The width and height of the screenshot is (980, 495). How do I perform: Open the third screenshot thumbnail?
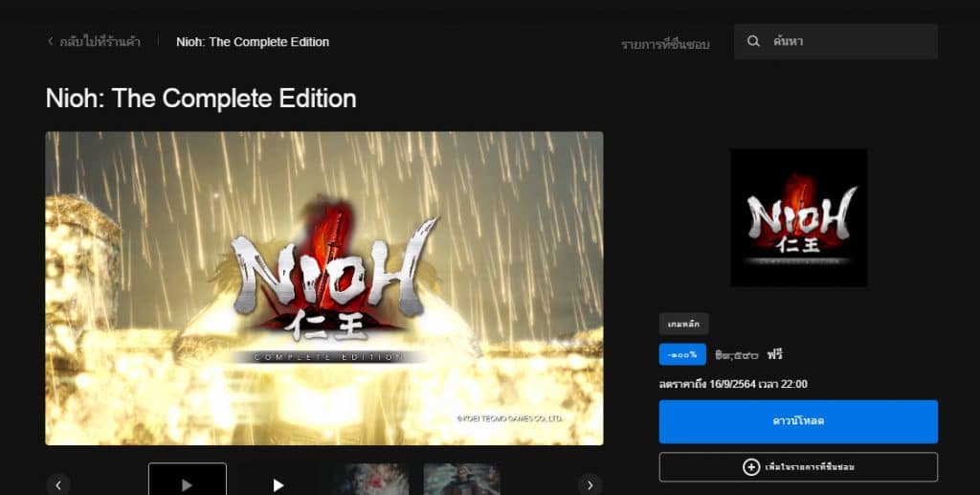point(370,480)
